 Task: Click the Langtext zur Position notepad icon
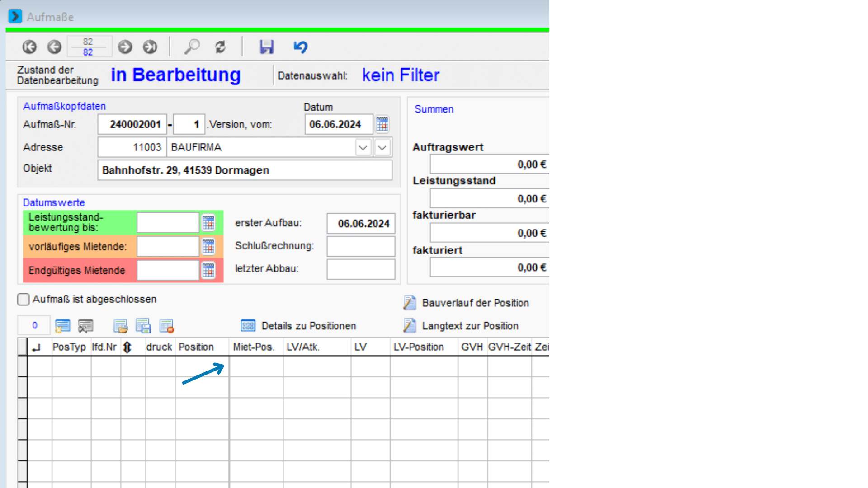point(410,326)
